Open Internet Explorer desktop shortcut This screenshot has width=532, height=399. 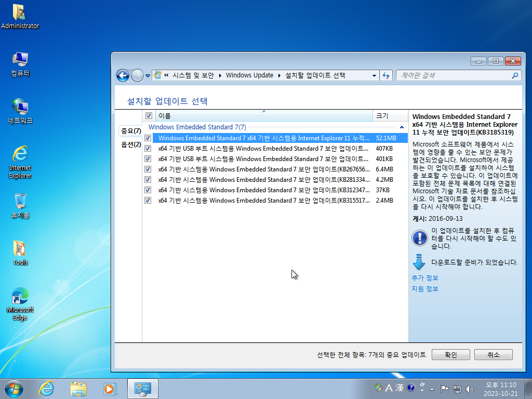pyautogui.click(x=20, y=162)
